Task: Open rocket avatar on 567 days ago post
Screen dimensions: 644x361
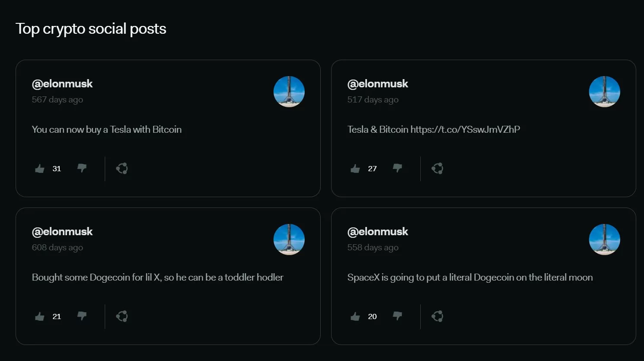Action: tap(289, 92)
